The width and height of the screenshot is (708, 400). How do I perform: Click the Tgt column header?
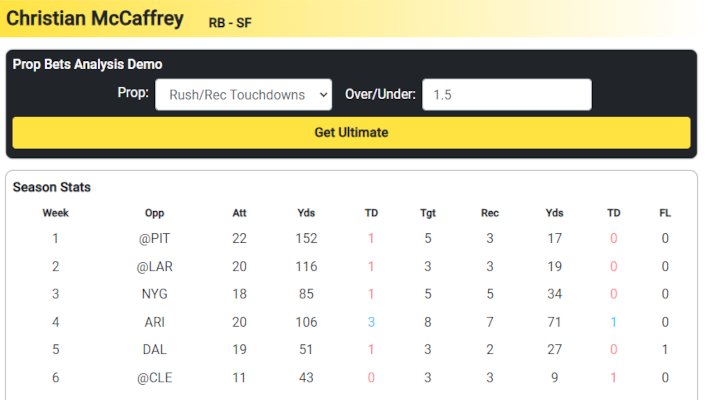(428, 213)
